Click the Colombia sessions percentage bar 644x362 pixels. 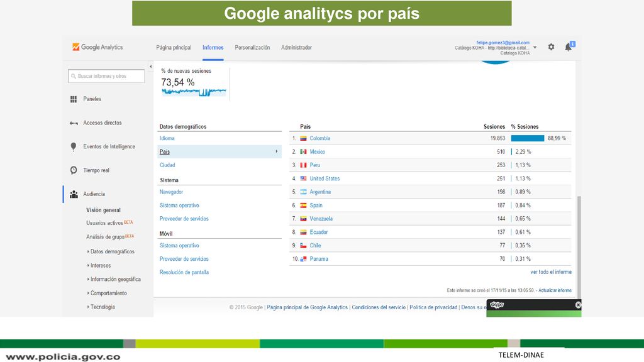(528, 138)
